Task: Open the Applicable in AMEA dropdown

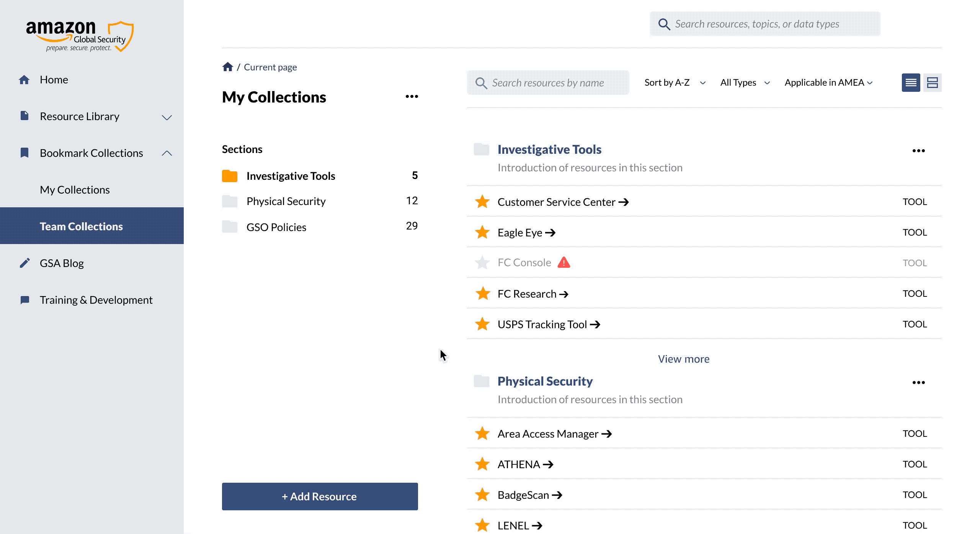Action: [828, 83]
